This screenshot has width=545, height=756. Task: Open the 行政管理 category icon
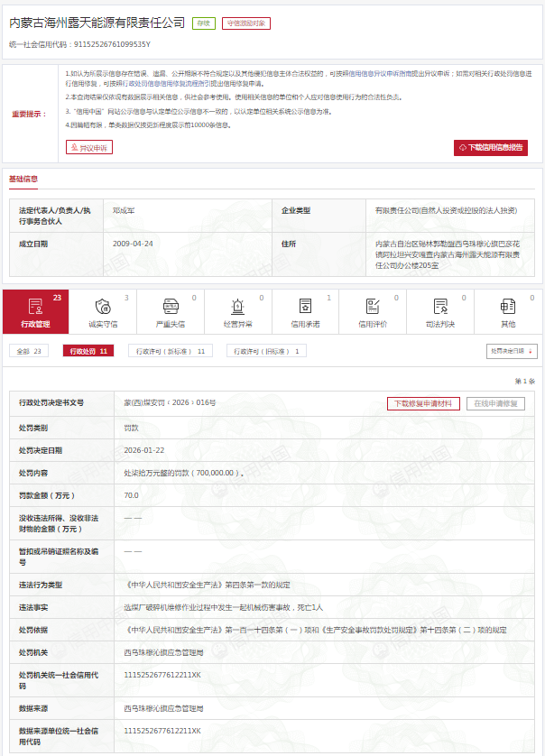point(35,307)
